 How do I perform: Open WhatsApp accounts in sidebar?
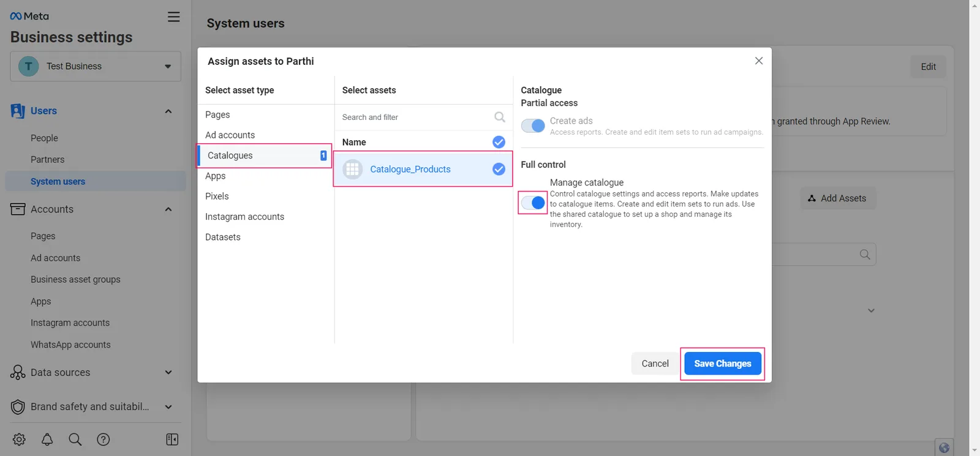coord(70,345)
